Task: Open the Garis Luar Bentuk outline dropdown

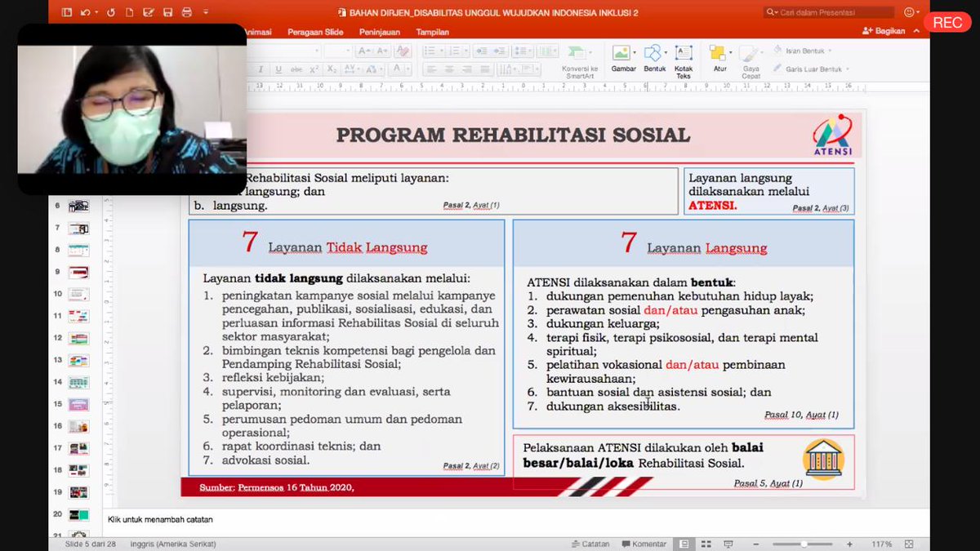Action: point(848,69)
